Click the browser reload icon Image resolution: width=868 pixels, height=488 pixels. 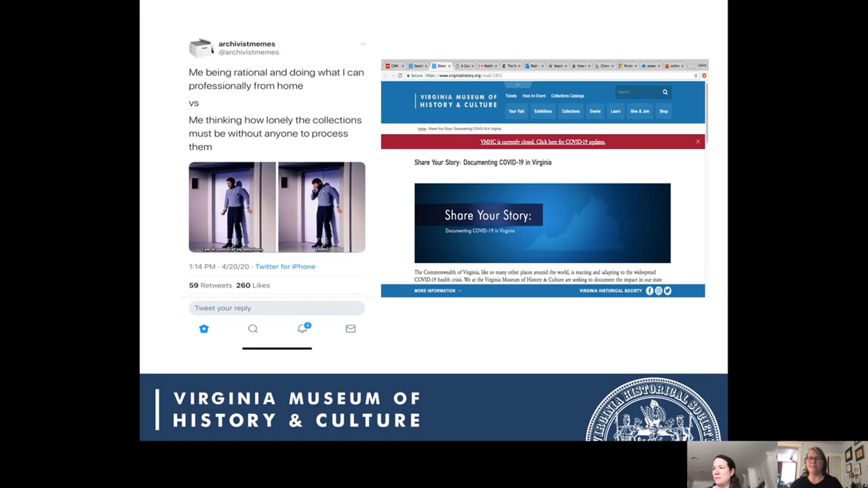[x=400, y=76]
